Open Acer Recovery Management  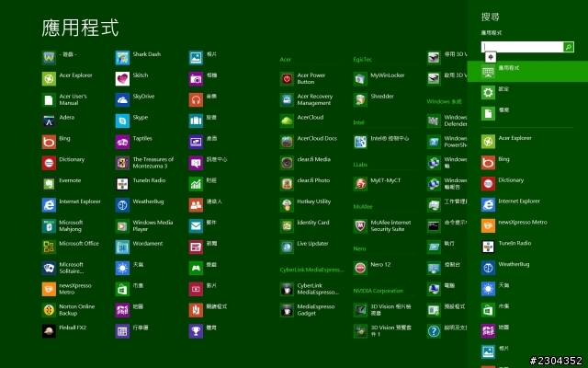pos(307,100)
